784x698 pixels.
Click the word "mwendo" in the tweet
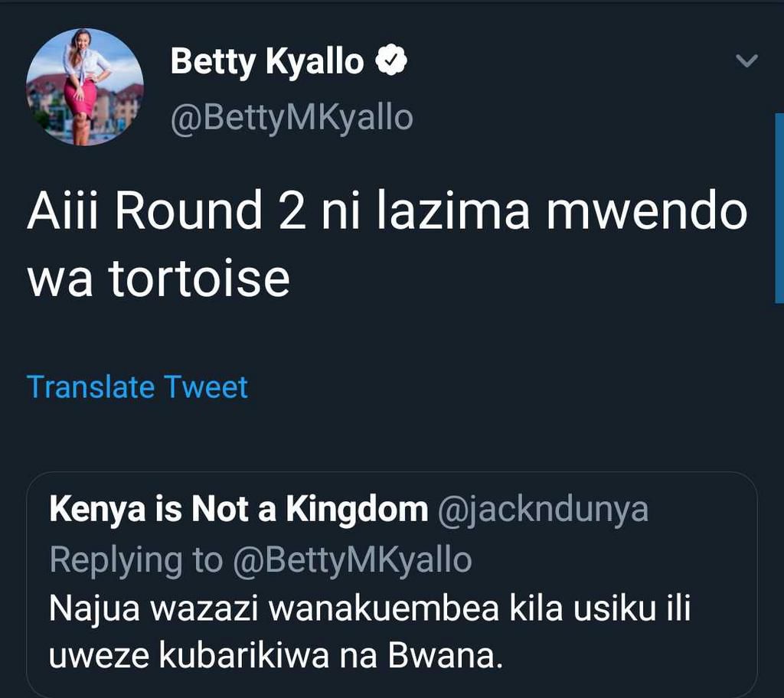tap(647, 211)
